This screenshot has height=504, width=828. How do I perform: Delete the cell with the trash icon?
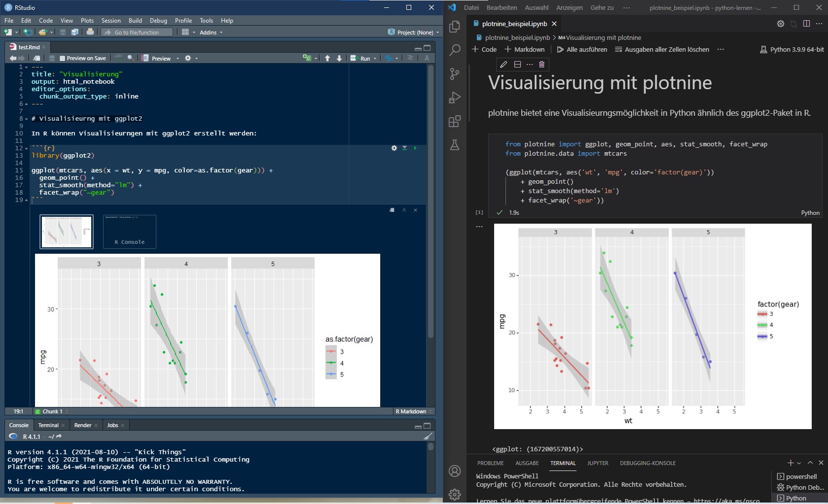pos(542,65)
